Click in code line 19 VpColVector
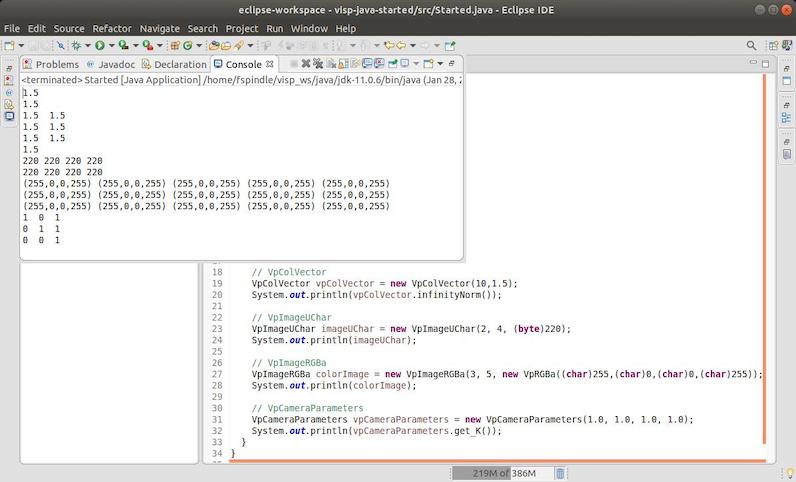Screen dimensions: 796x482 pyautogui.click(x=400, y=283)
